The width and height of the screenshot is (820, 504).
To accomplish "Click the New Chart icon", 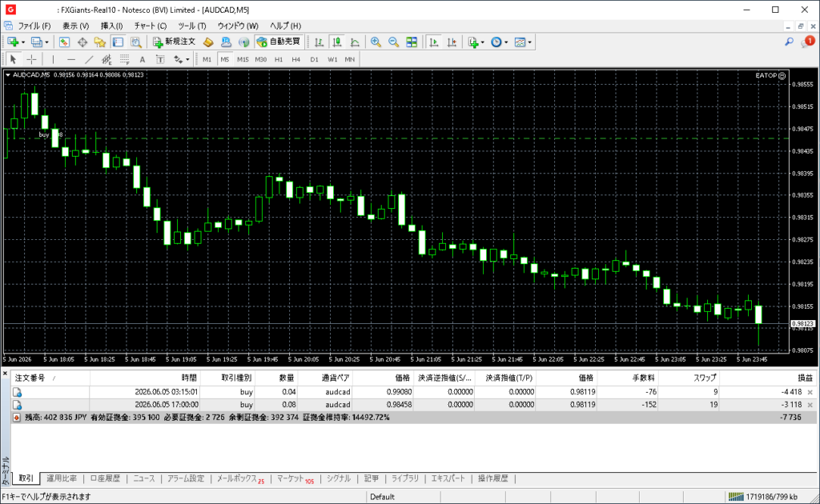I will (13, 42).
